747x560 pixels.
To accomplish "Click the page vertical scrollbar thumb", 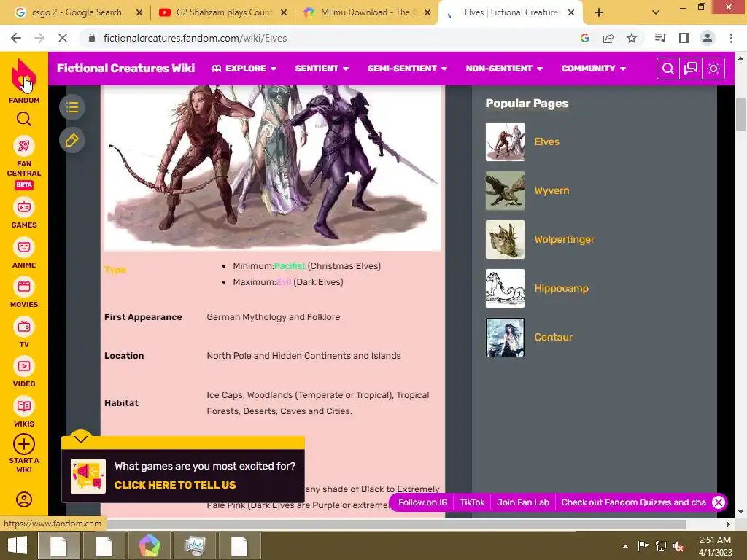I will pos(740,113).
